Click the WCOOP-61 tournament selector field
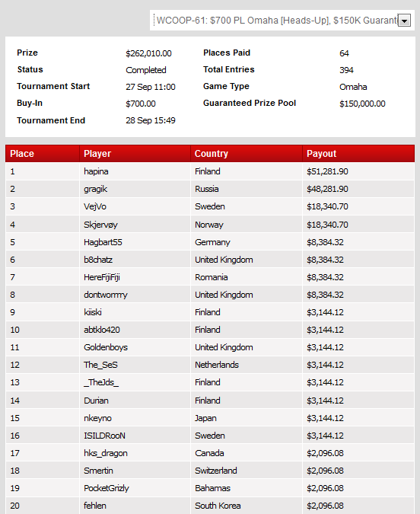This screenshot has height=514, width=420. 282,21
